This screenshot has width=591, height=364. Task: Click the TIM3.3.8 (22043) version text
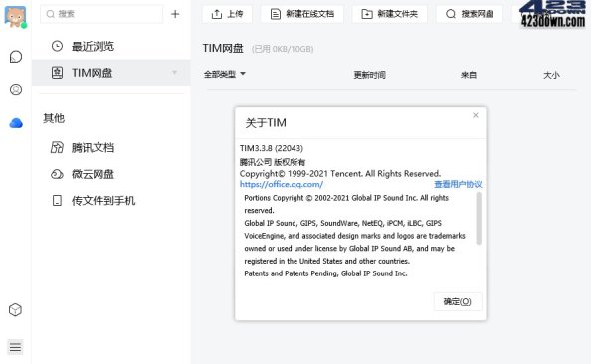point(272,148)
